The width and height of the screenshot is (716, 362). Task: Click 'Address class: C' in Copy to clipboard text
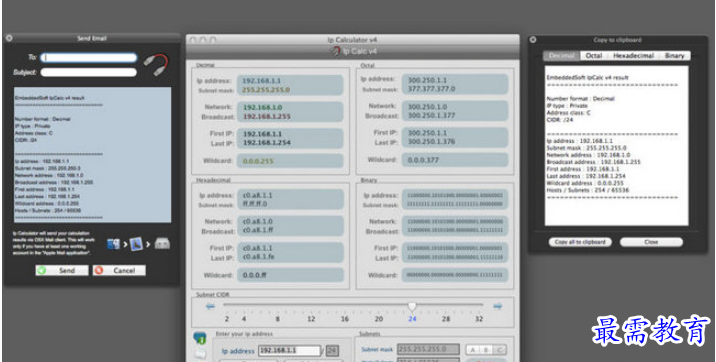point(569,113)
